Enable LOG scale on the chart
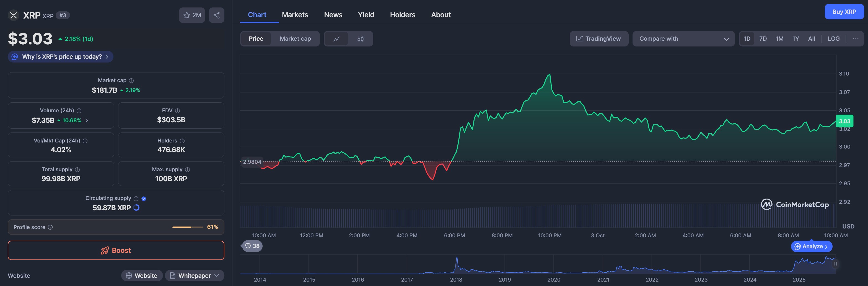 point(833,39)
